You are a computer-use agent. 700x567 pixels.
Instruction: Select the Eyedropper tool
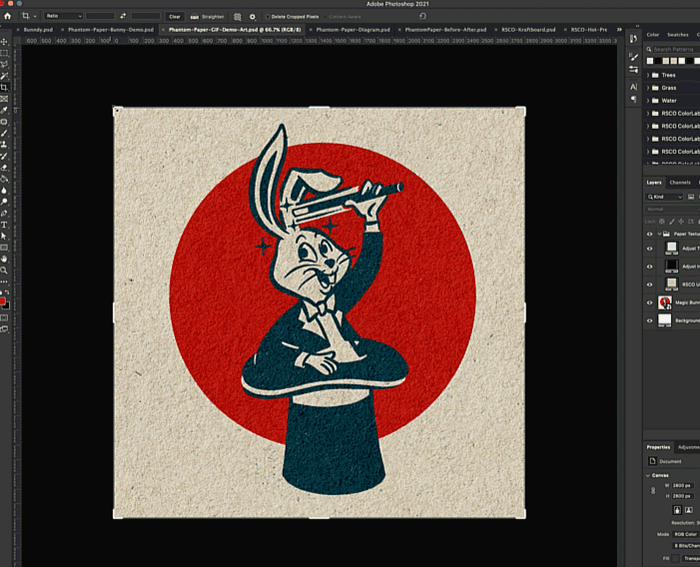[x=5, y=110]
